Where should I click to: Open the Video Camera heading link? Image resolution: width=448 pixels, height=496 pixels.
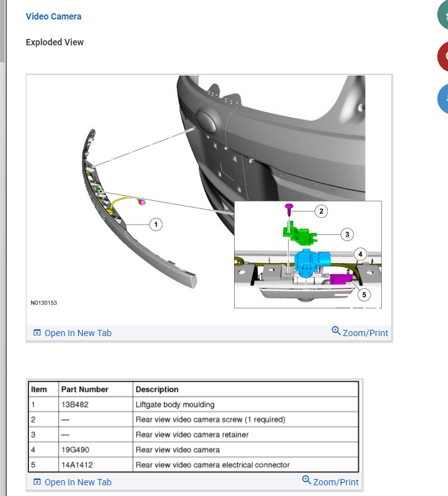click(x=53, y=16)
